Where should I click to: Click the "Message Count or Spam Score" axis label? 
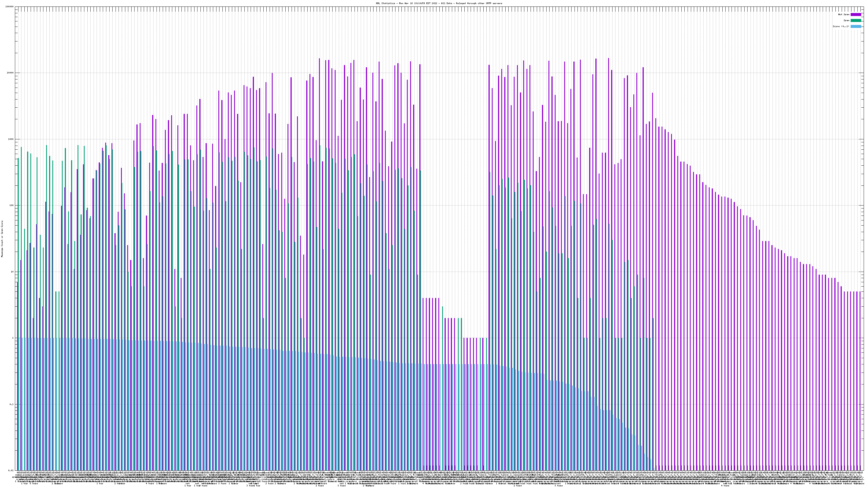tap(2, 239)
